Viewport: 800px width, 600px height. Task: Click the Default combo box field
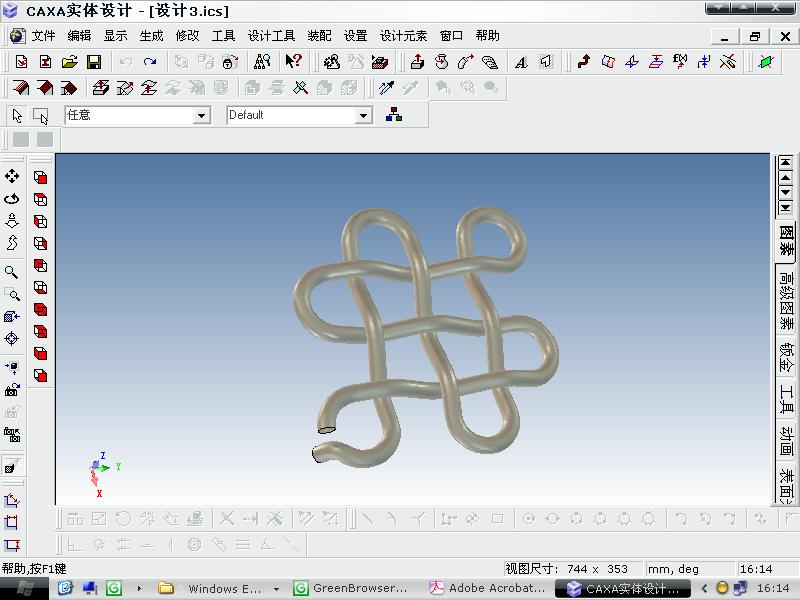299,115
